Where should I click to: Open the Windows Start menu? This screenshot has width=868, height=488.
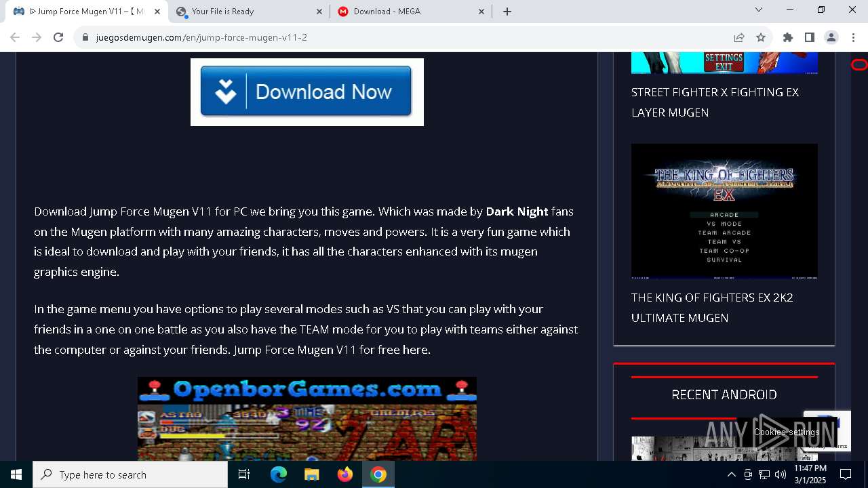click(16, 474)
